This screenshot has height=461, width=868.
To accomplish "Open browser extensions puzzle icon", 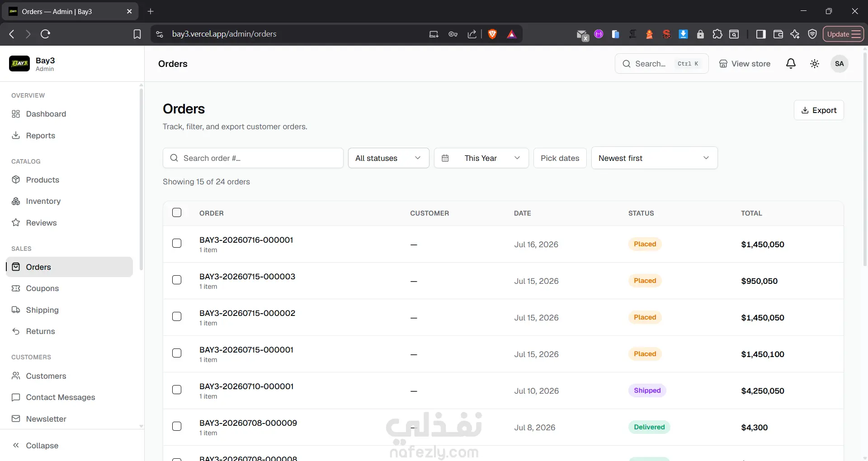I will 717,34.
